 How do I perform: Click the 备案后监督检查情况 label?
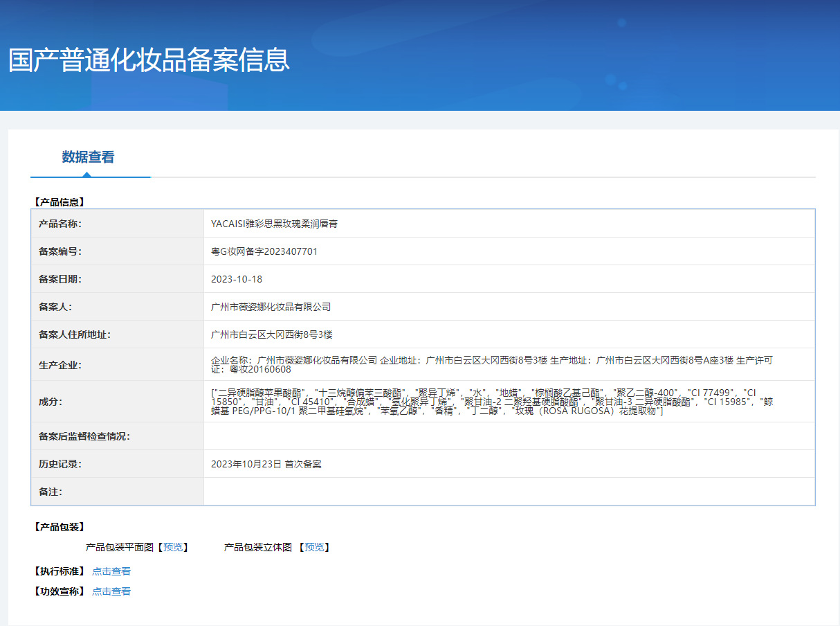(84, 436)
